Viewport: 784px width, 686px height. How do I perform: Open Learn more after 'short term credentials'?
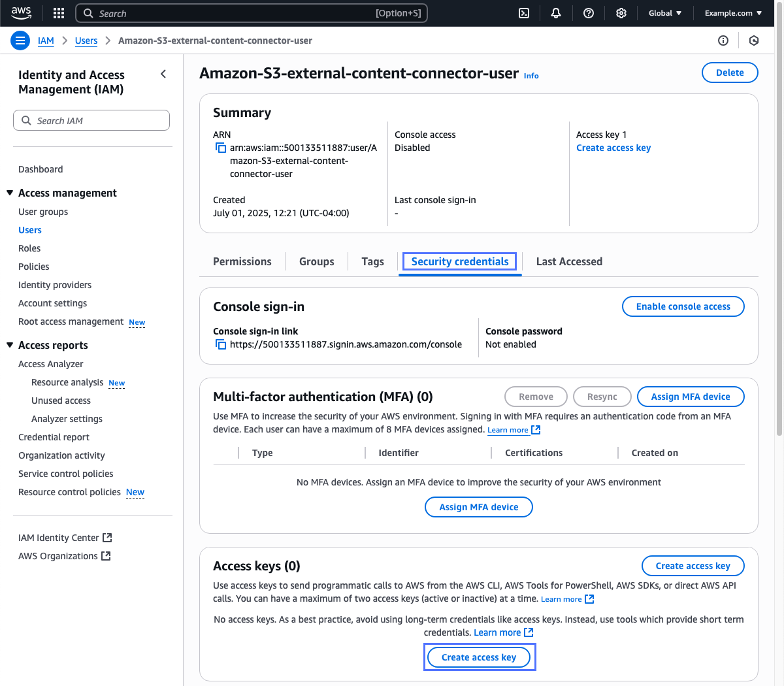click(x=497, y=632)
